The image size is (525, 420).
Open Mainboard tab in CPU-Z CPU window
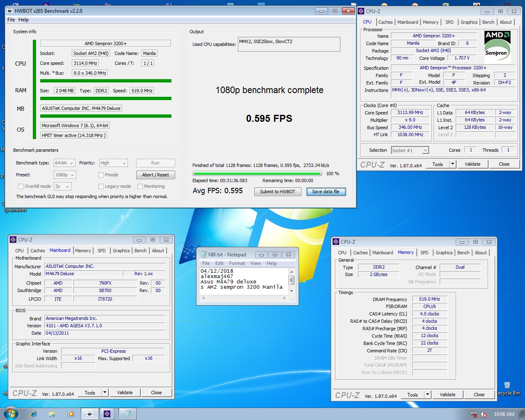click(408, 22)
